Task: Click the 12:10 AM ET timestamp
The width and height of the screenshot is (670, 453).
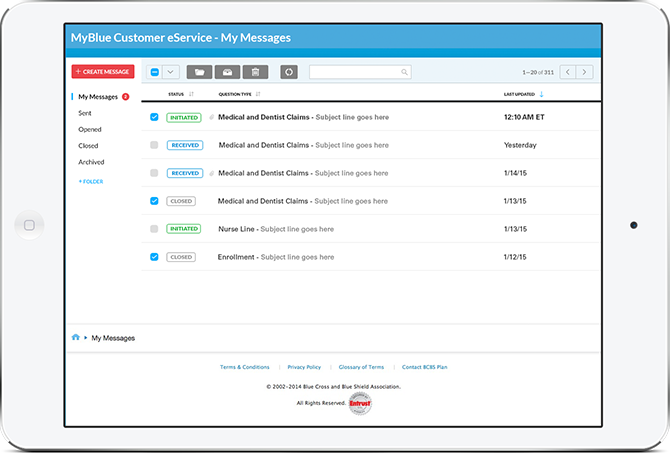Action: point(524,117)
